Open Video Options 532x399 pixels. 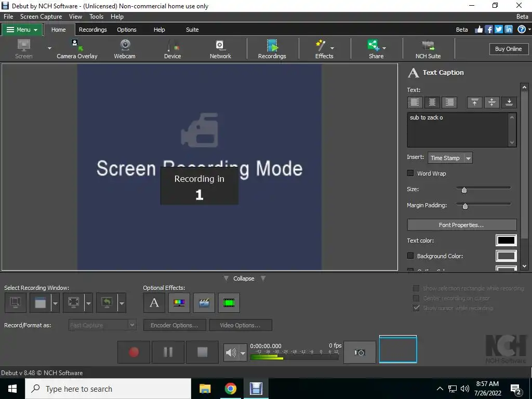click(240, 325)
